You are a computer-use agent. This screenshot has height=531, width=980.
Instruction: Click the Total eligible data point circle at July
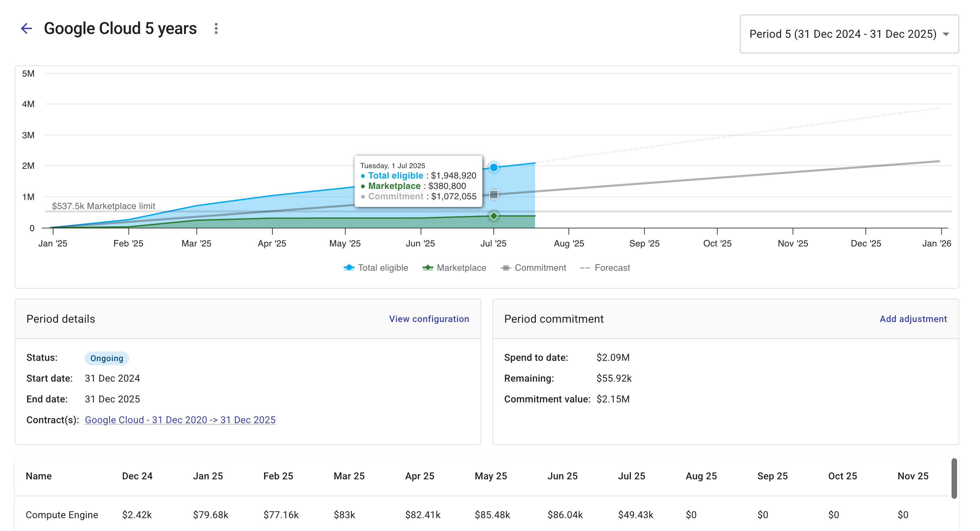[x=493, y=167]
